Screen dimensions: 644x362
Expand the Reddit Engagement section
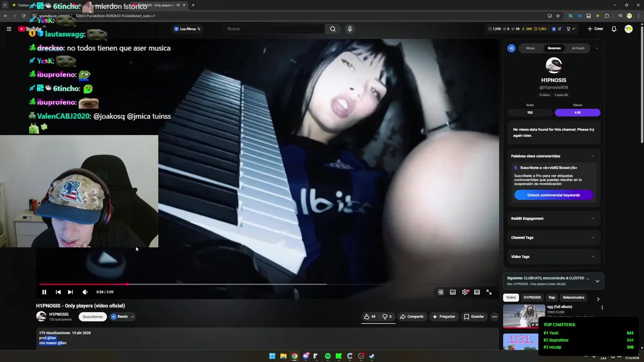552,219
